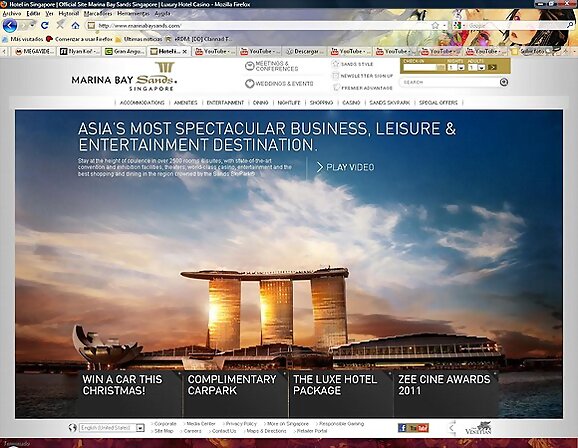Open the back/forward history dropdown arrow

pyautogui.click(x=33, y=25)
